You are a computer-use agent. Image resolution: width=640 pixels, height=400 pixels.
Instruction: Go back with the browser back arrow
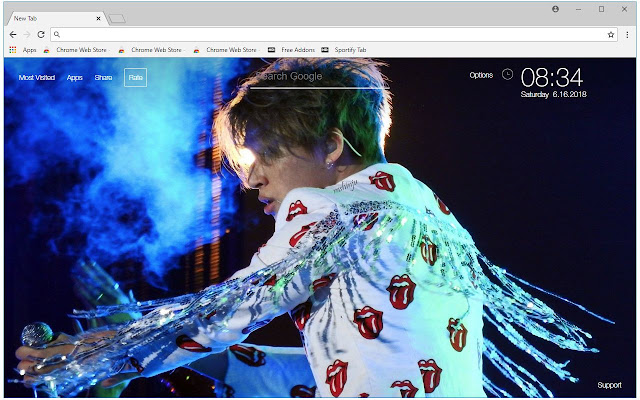tap(13, 35)
